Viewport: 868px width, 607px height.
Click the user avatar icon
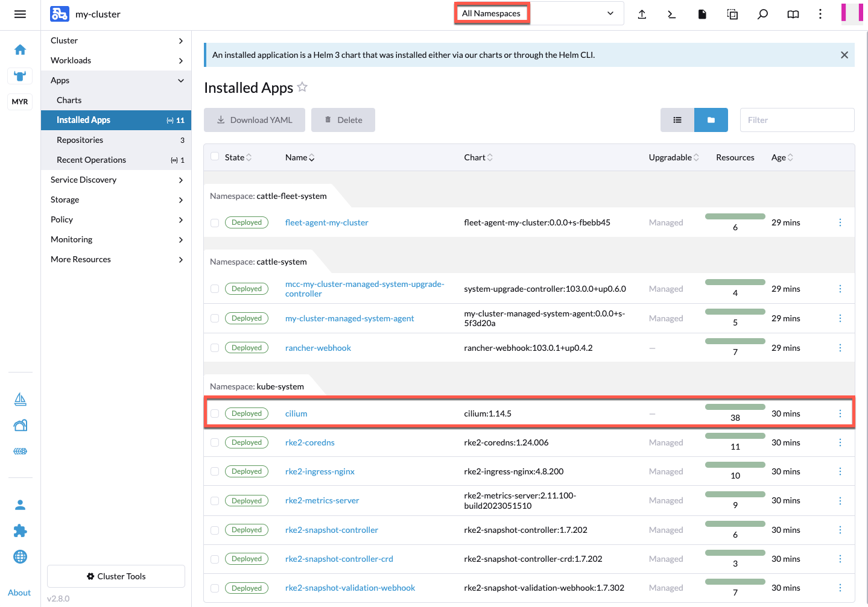click(x=852, y=13)
